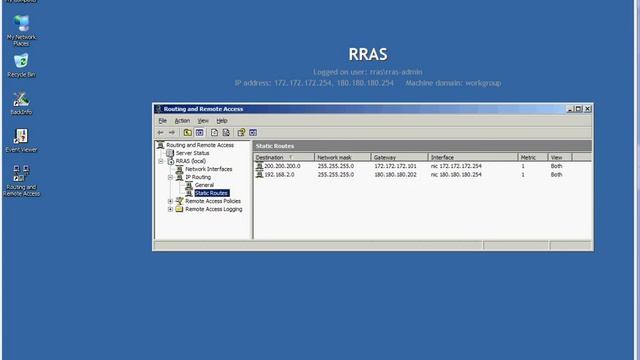
Task: Click the network mask of the 200.200.200.0 row
Action: pyautogui.click(x=336, y=166)
